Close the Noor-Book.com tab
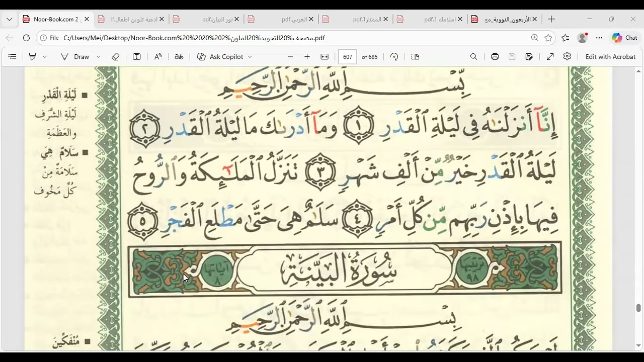644x362 pixels. (87, 19)
